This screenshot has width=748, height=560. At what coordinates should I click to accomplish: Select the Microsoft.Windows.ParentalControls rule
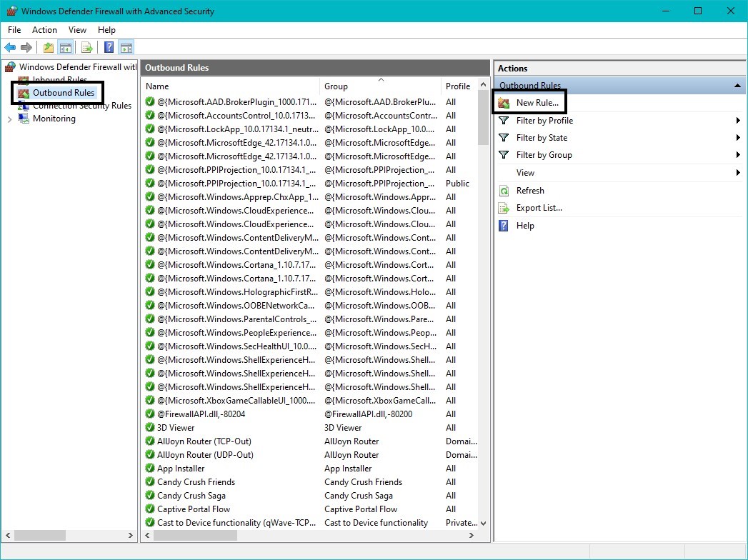[x=310, y=319]
